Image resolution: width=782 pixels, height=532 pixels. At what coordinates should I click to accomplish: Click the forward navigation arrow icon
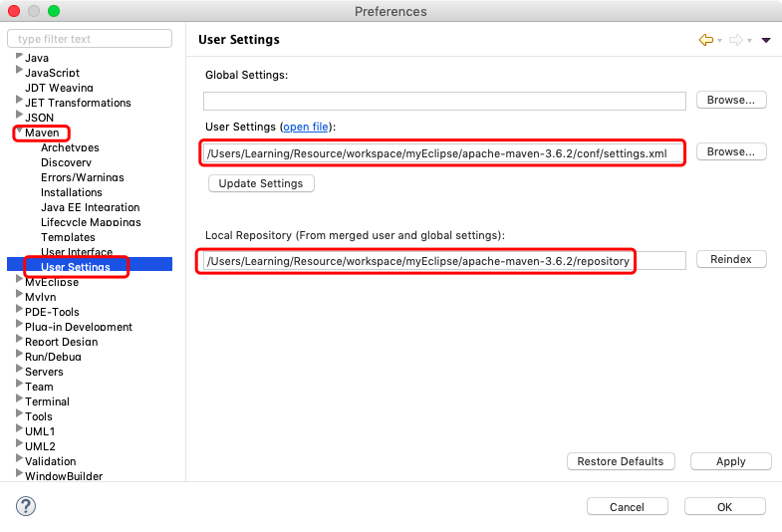click(736, 40)
